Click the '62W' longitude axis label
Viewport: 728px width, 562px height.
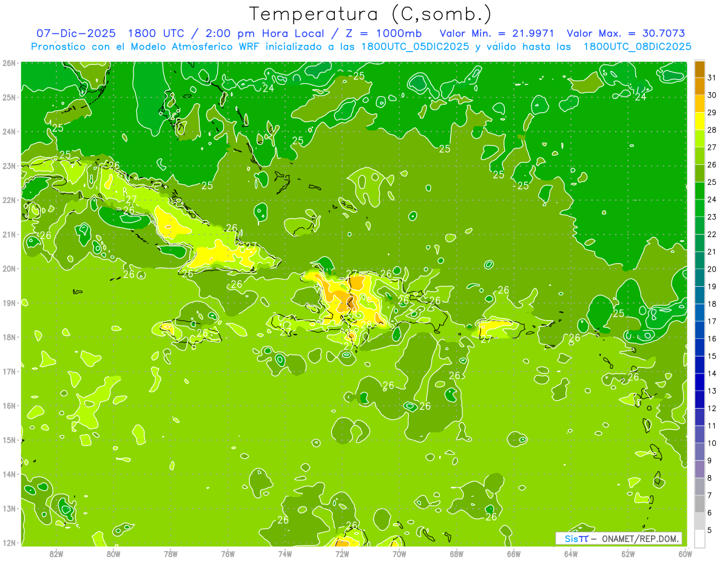coord(627,554)
